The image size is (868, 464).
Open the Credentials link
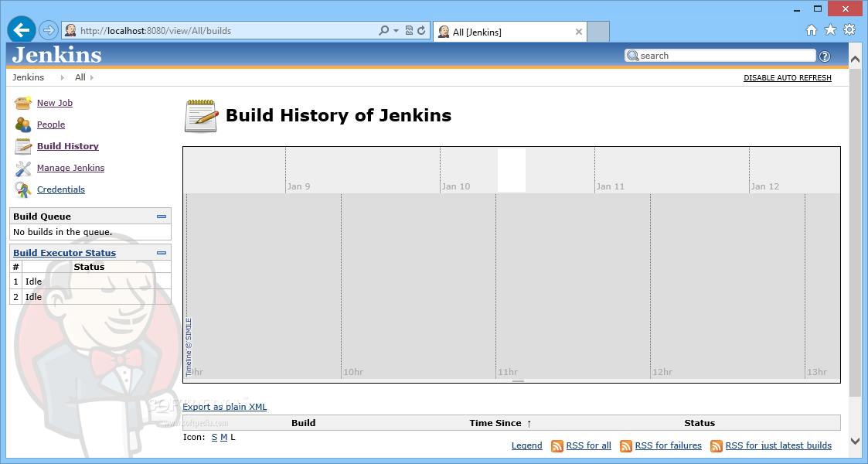click(61, 189)
